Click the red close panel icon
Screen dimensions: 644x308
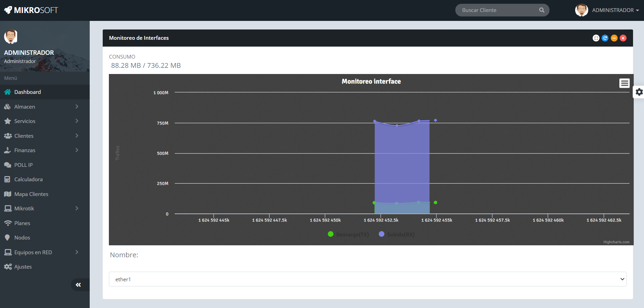pos(623,38)
